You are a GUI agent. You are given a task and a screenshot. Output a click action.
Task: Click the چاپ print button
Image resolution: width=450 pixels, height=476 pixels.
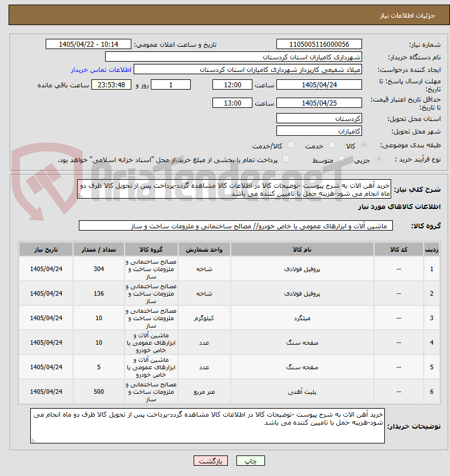point(251,461)
